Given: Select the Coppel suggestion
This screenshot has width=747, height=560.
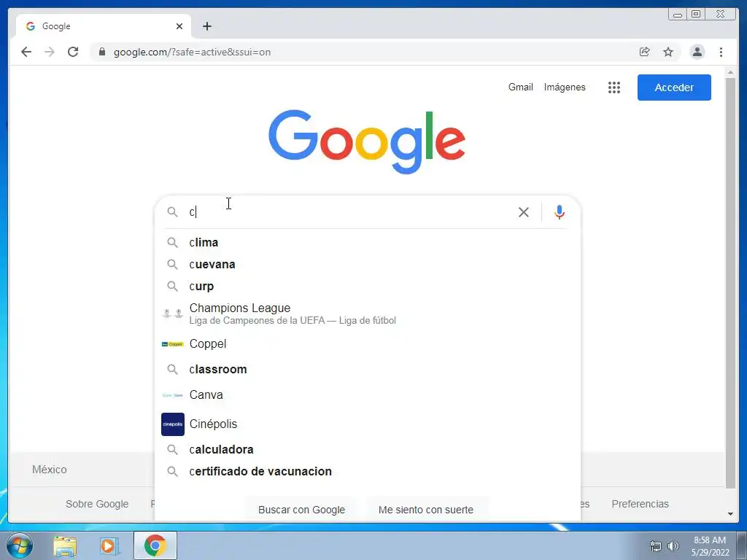Looking at the screenshot, I should coord(368,344).
